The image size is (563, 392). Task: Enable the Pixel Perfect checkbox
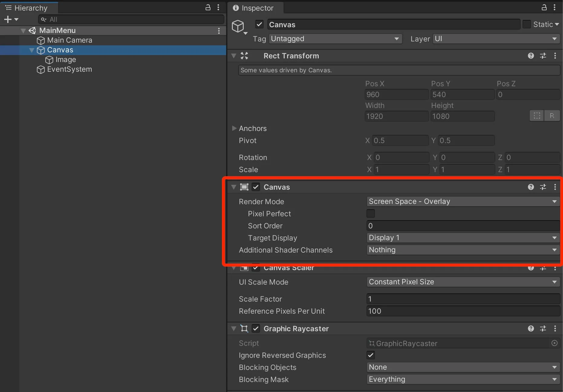(x=371, y=214)
